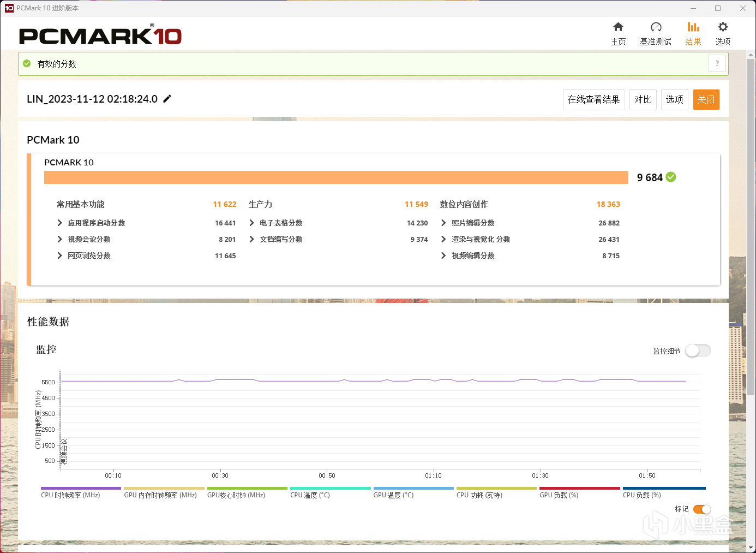This screenshot has height=553, width=756.
Task: Click the 数位内容创作 score 18 363
Action: 608,204
